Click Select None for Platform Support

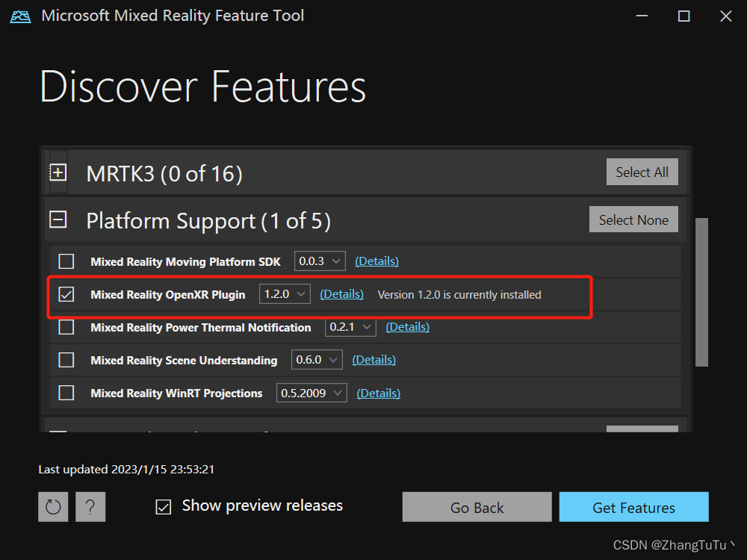633,220
